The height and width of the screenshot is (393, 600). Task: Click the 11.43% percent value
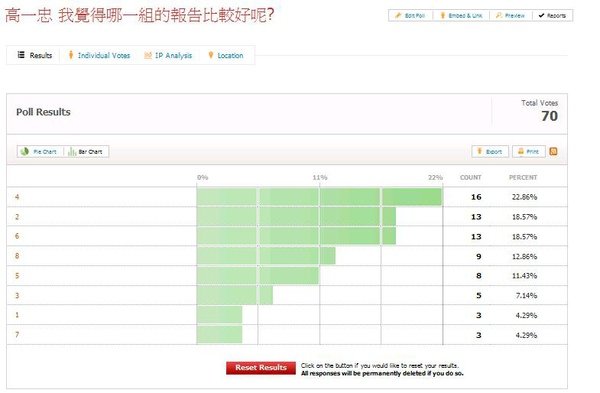tap(524, 276)
